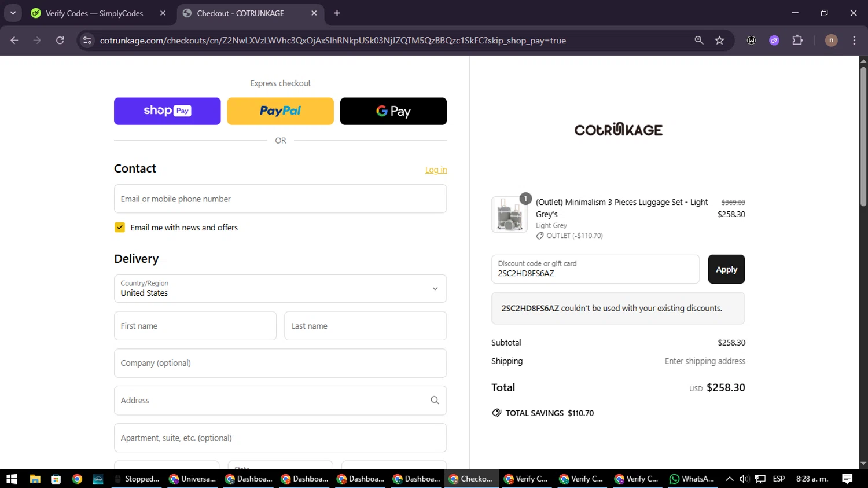The width and height of the screenshot is (868, 488).
Task: Click the Enter shipping address text
Action: point(705,361)
